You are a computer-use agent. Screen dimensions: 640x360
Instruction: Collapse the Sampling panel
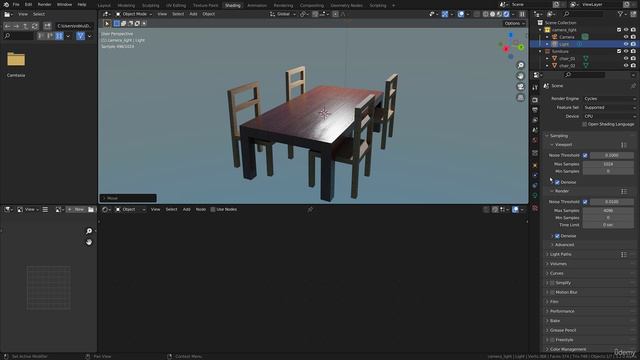point(558,136)
